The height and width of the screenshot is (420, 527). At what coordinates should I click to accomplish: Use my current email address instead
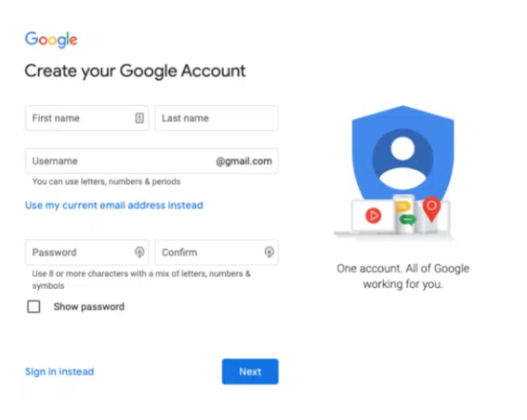click(x=114, y=205)
